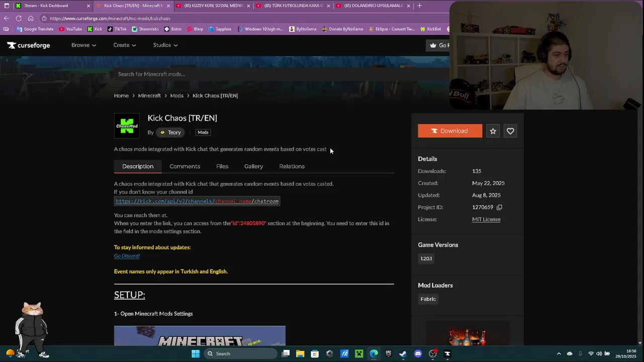
Task: Open the MIT License link
Action: coord(486,219)
